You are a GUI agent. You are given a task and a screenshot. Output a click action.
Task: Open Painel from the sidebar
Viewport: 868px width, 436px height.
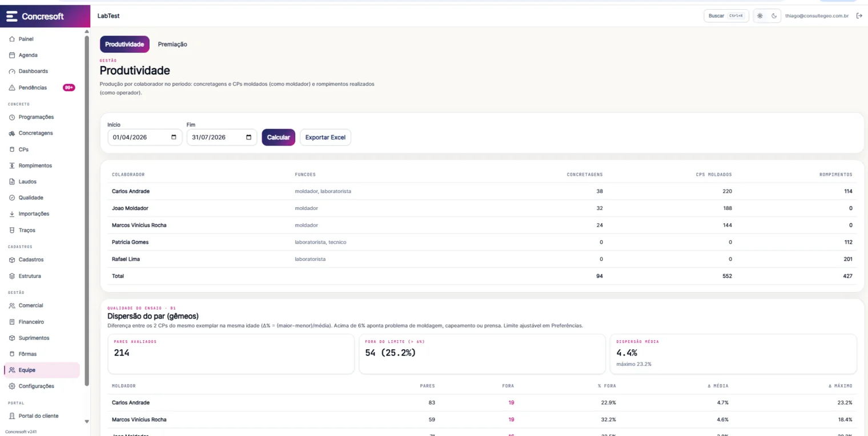pyautogui.click(x=26, y=39)
